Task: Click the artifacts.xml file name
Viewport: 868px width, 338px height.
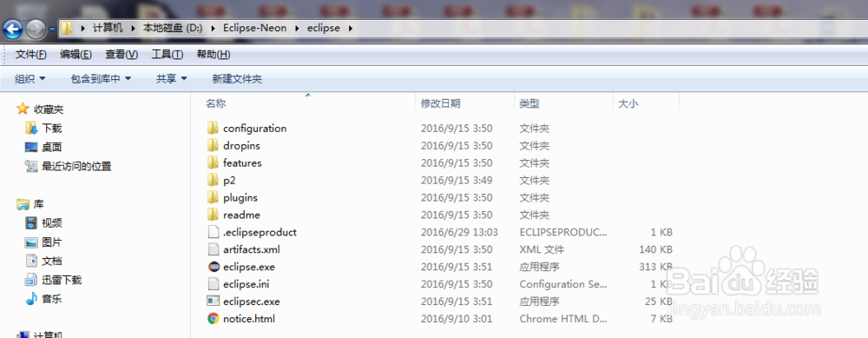Action: pyautogui.click(x=252, y=249)
